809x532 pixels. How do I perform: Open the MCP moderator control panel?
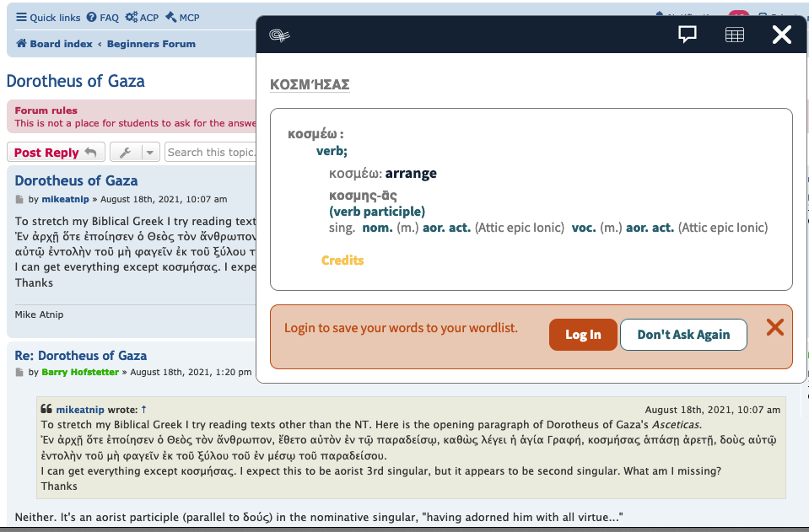click(182, 18)
